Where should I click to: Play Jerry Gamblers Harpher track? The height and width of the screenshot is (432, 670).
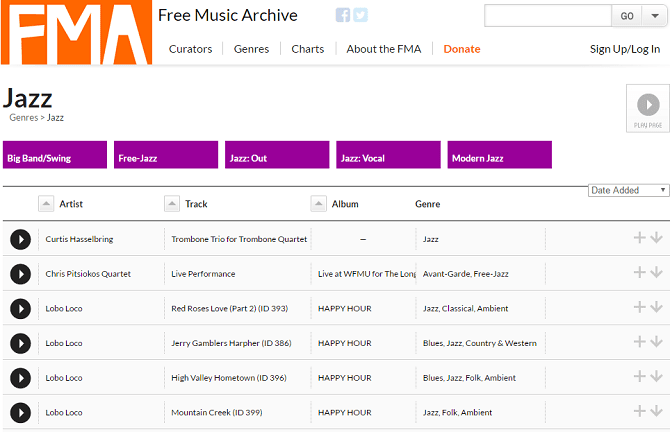[21, 343]
